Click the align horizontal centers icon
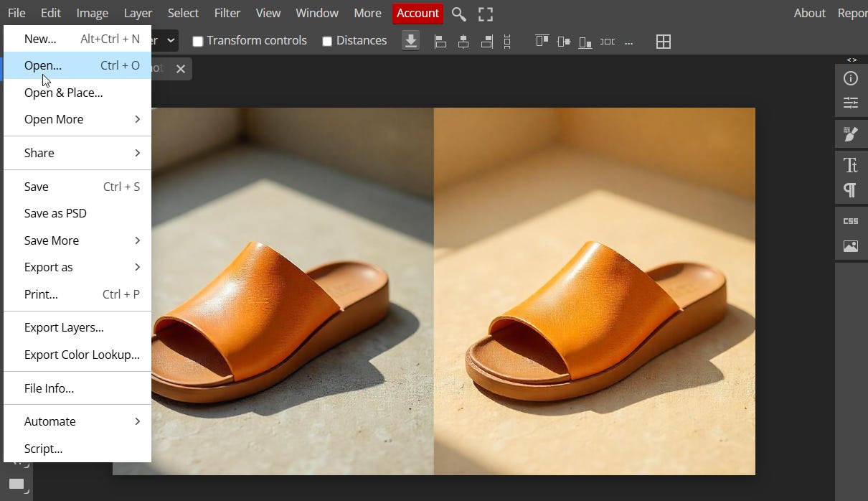868x501 pixels. pos(463,41)
